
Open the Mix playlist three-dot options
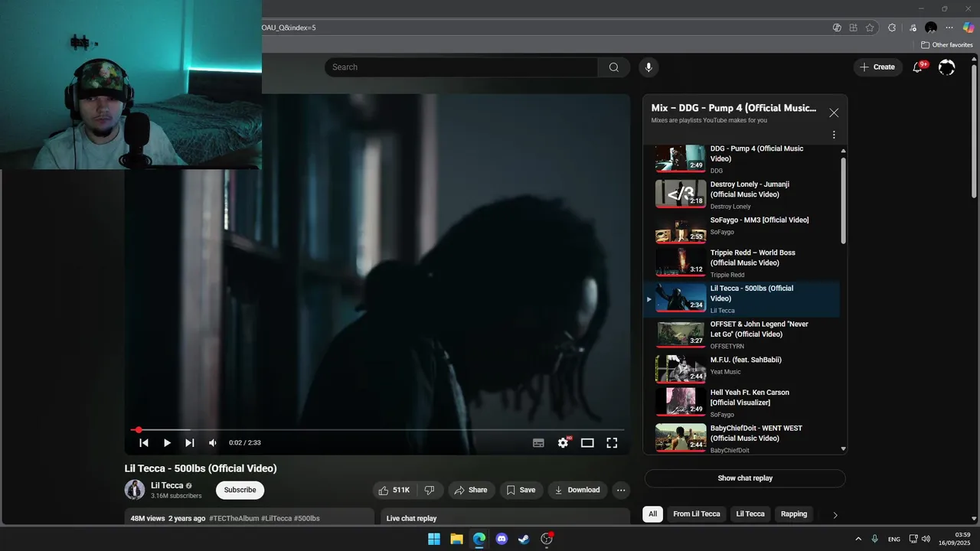[x=834, y=135]
